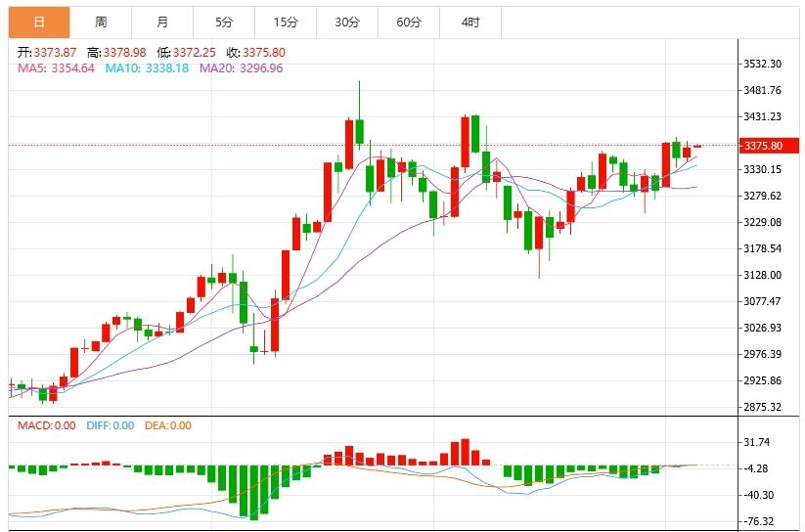Click the DEA value label

(167, 425)
